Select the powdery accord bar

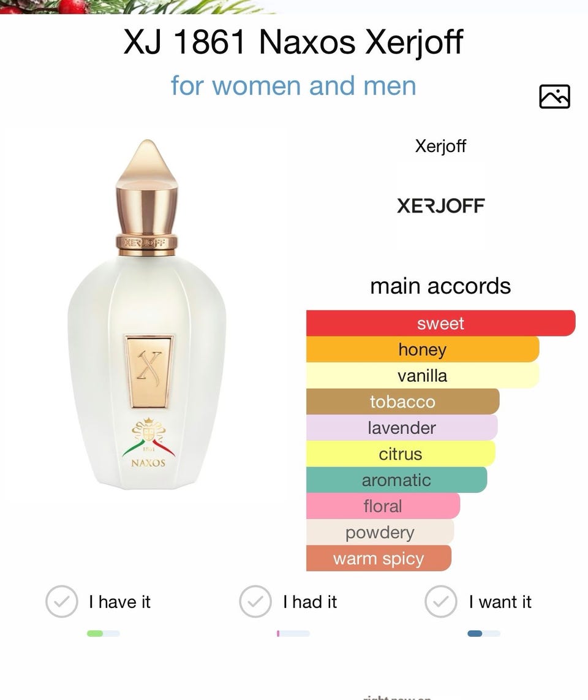380,532
